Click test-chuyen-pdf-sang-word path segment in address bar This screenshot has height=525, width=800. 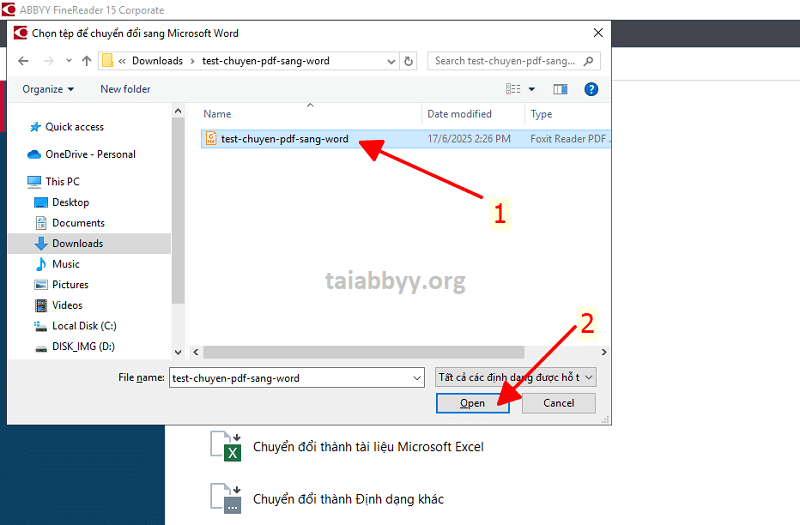[x=265, y=61]
